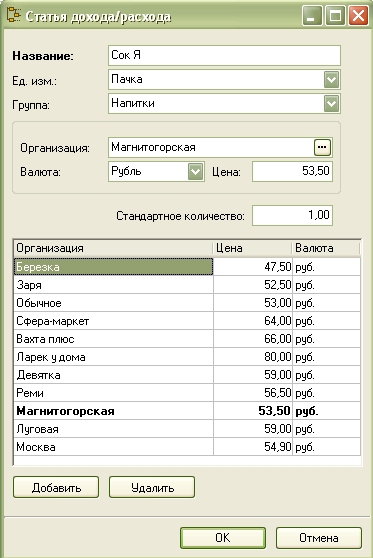Click the price cell 80,00
The width and height of the screenshot is (373, 558).
tap(253, 357)
